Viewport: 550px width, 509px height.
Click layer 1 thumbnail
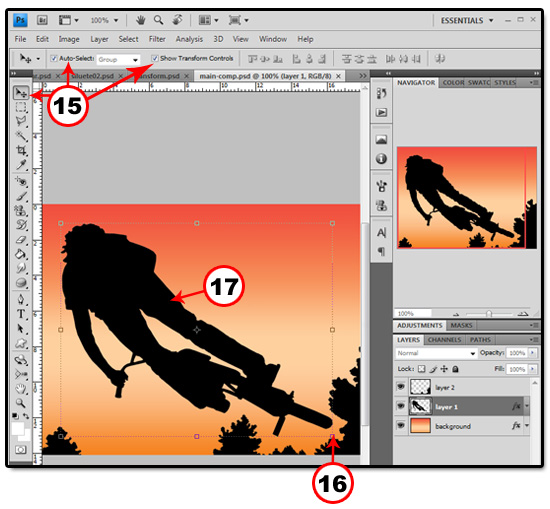420,406
